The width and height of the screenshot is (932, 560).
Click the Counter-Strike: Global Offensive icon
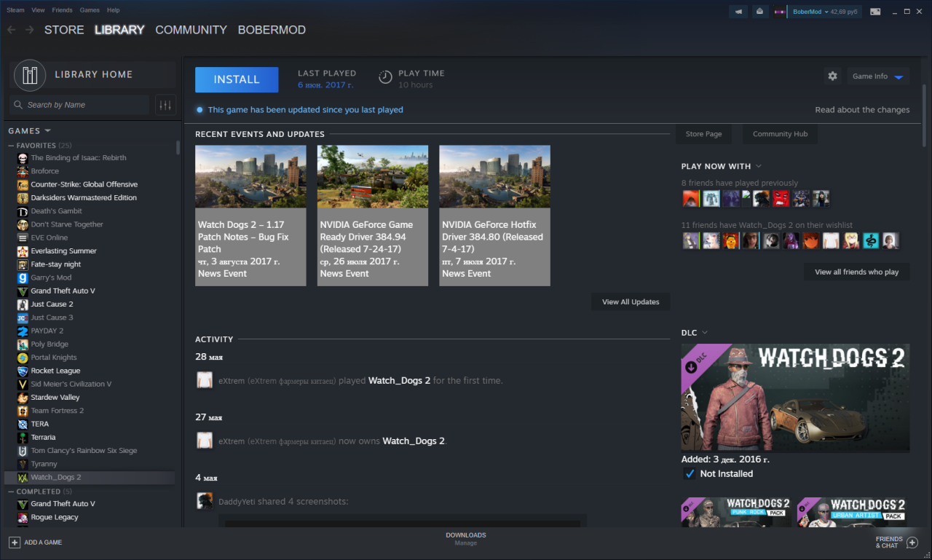click(x=23, y=184)
